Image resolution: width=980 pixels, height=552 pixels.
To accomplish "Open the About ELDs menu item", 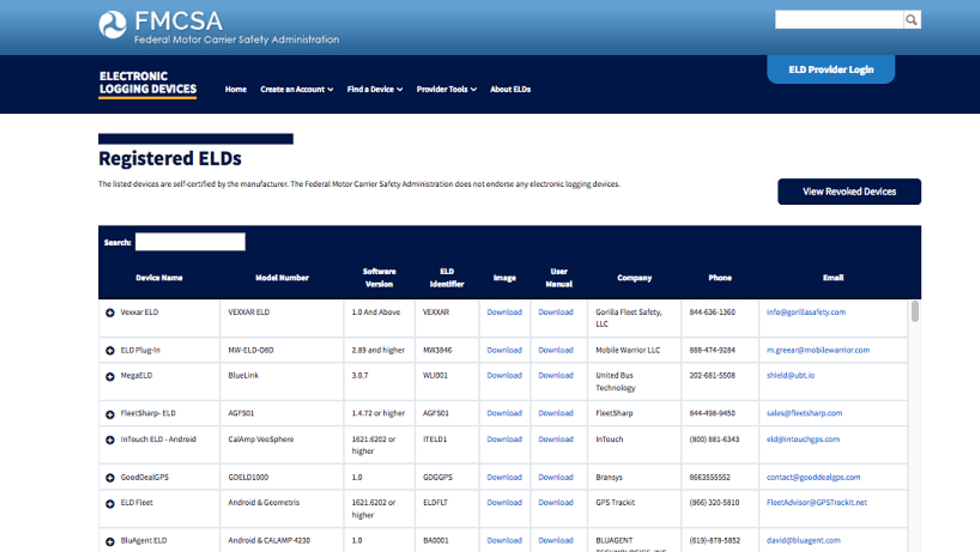I will 510,89.
